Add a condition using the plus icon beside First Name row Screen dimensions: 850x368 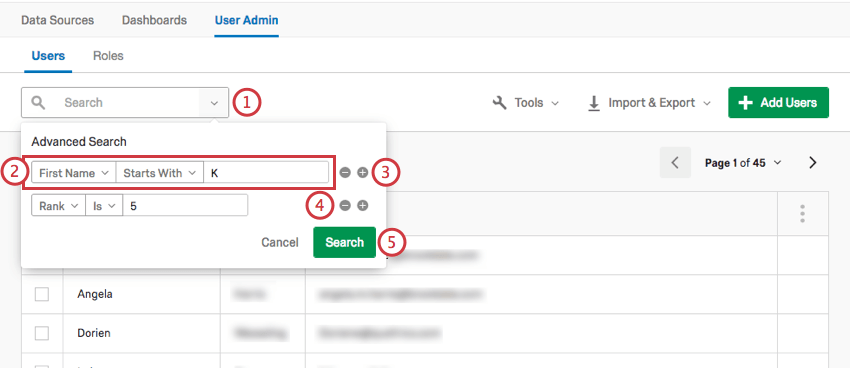[363, 173]
